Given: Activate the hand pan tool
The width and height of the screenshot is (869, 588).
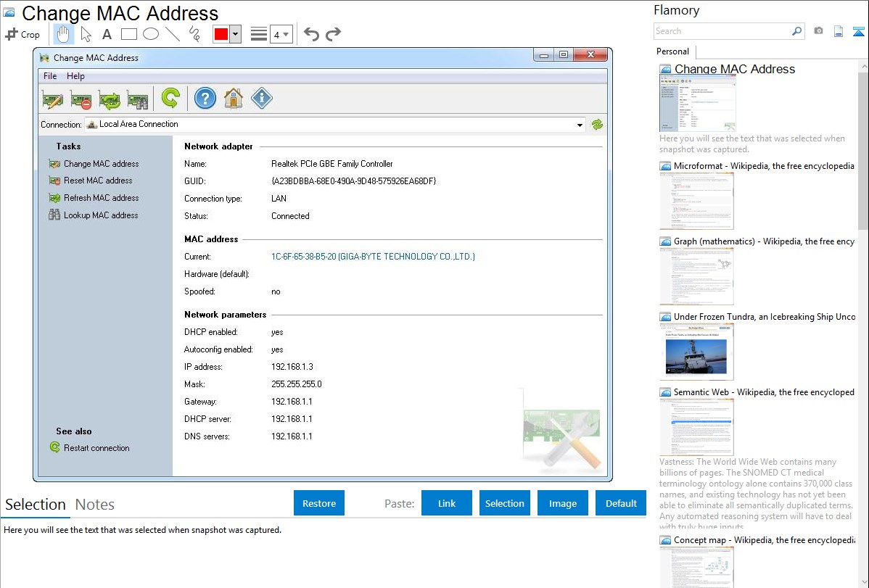Looking at the screenshot, I should pyautogui.click(x=64, y=34).
